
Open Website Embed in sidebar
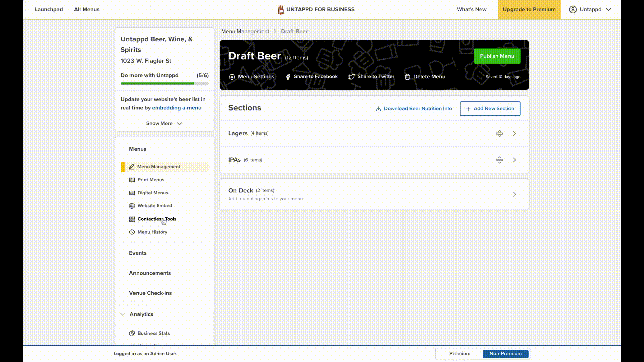click(x=155, y=206)
